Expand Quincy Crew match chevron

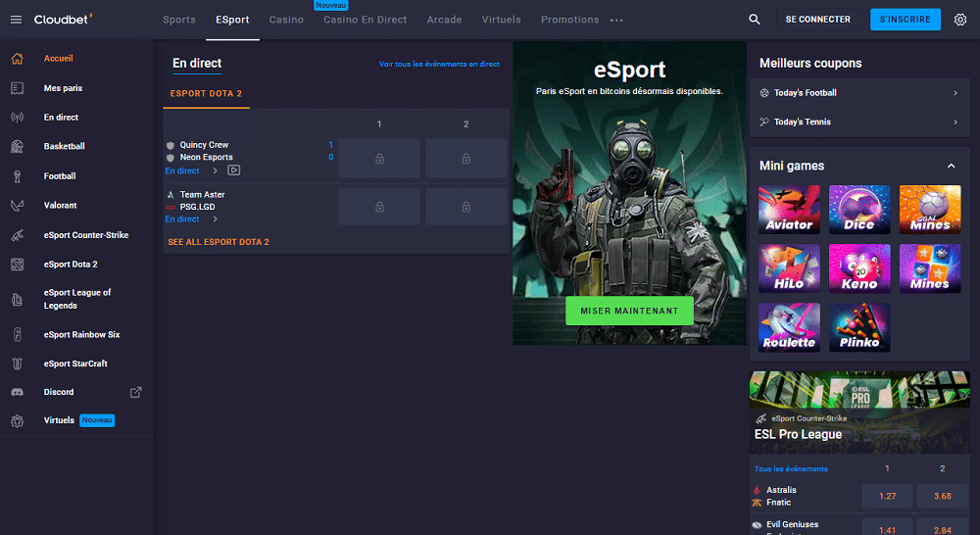(x=215, y=170)
